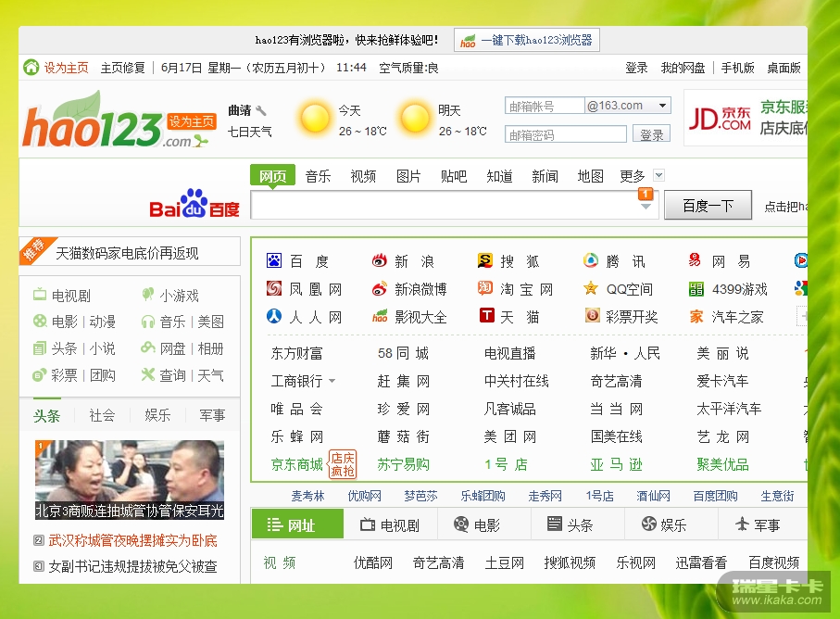
Task: Open the @163.com email domain dropdown
Action: [x=663, y=106]
